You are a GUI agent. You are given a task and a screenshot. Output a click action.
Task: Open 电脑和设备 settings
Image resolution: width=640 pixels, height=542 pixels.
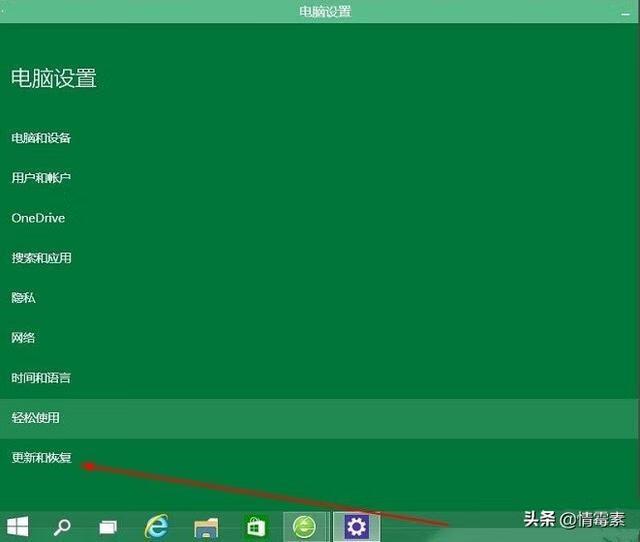pyautogui.click(x=41, y=138)
